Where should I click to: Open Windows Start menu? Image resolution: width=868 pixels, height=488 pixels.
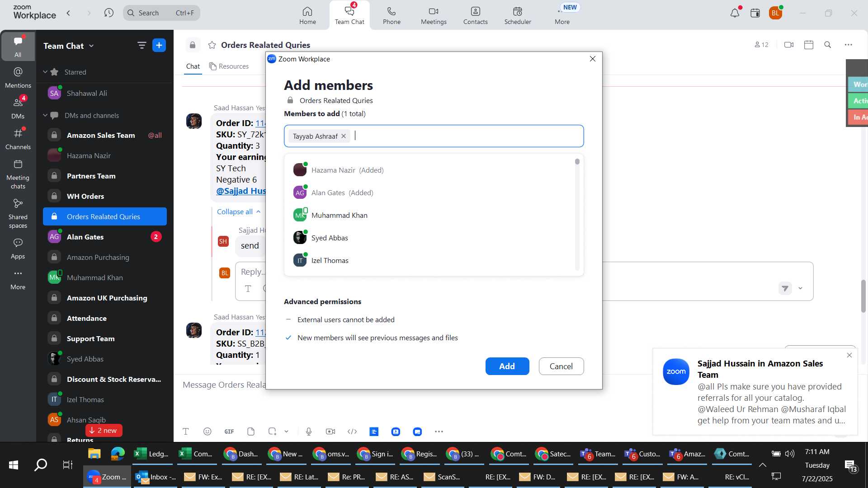(x=14, y=465)
